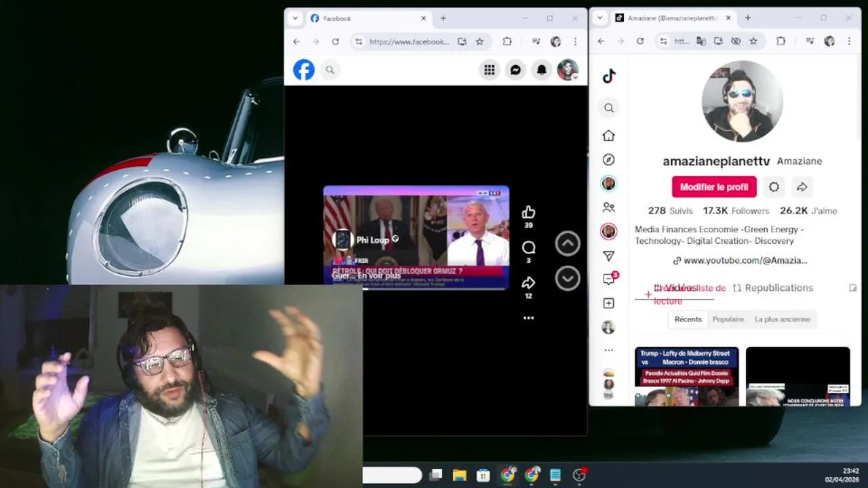Reload the Facebook browser page
The width and height of the screenshot is (868, 488).
335,41
